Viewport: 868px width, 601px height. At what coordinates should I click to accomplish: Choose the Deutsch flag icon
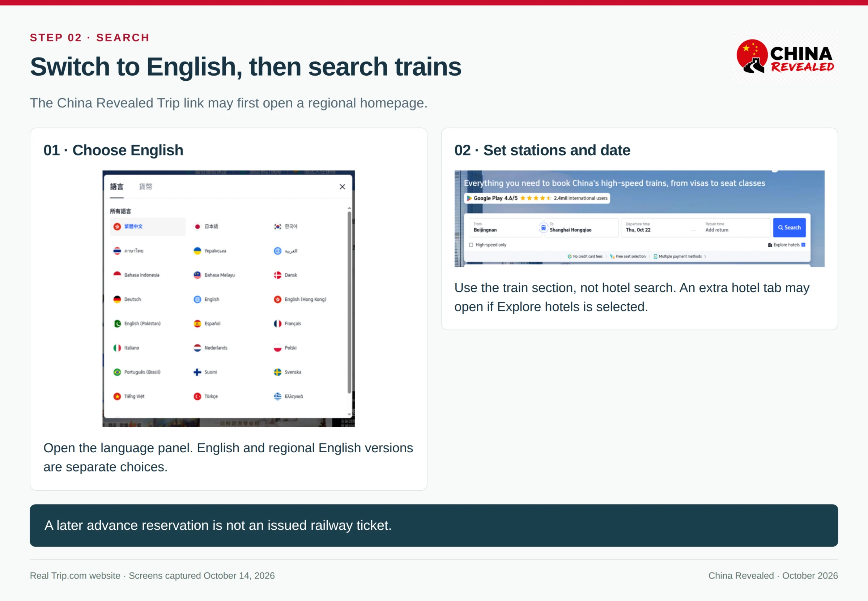tap(117, 299)
